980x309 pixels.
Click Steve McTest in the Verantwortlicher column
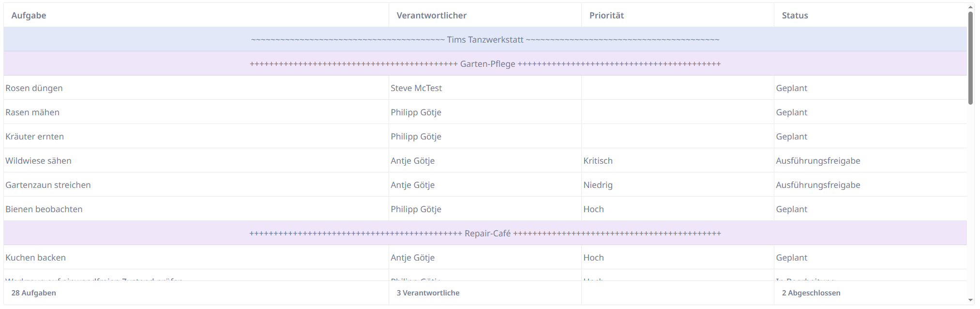point(417,88)
